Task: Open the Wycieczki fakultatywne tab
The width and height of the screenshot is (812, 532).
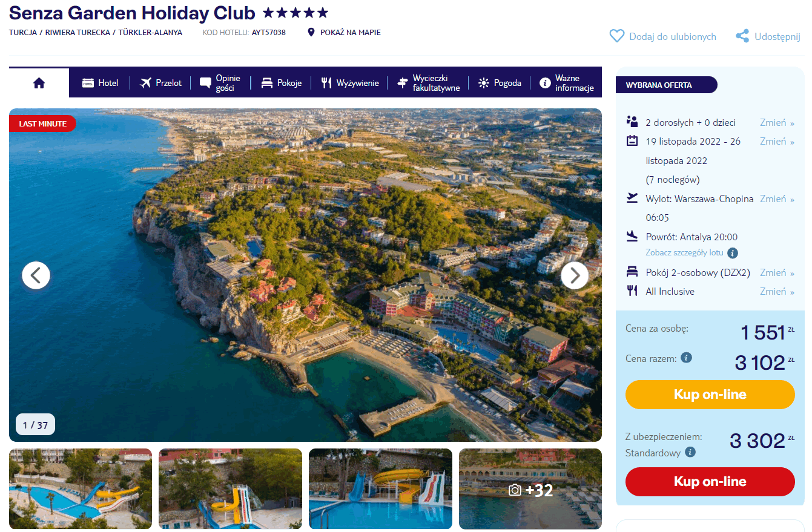Action: coord(428,83)
